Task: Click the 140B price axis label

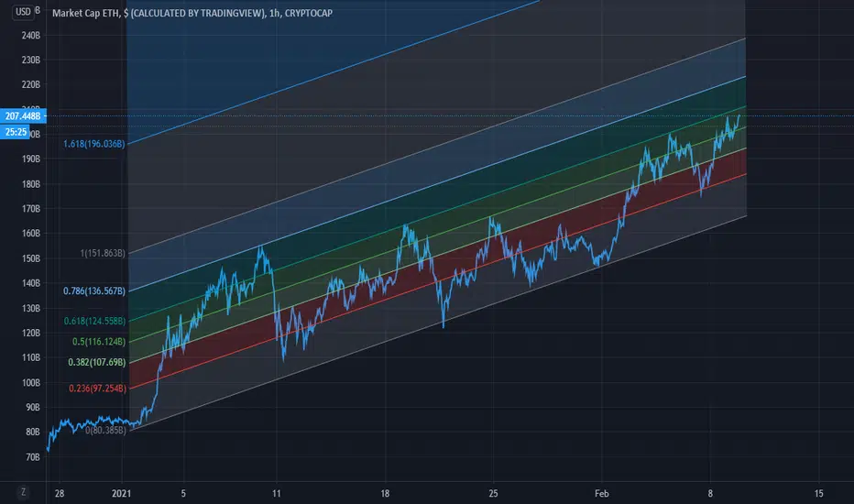Action: 31,283
